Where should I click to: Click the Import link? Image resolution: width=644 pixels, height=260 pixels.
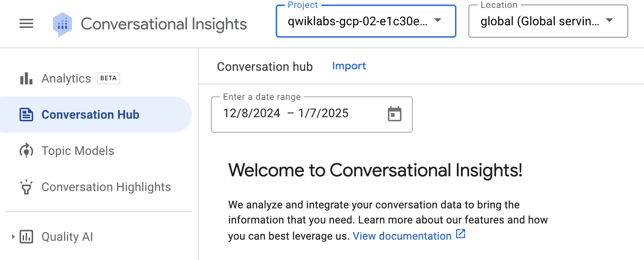(x=349, y=66)
